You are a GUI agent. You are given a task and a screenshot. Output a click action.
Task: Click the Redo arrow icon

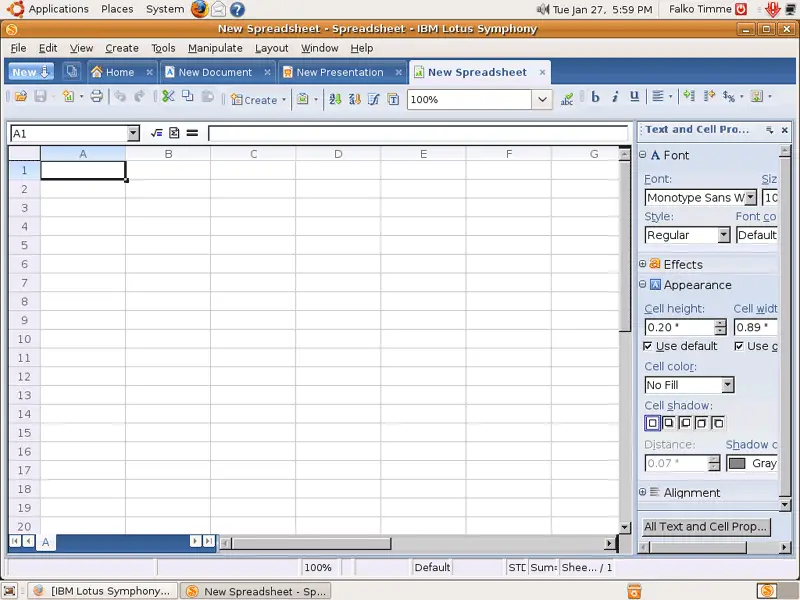pos(139,96)
